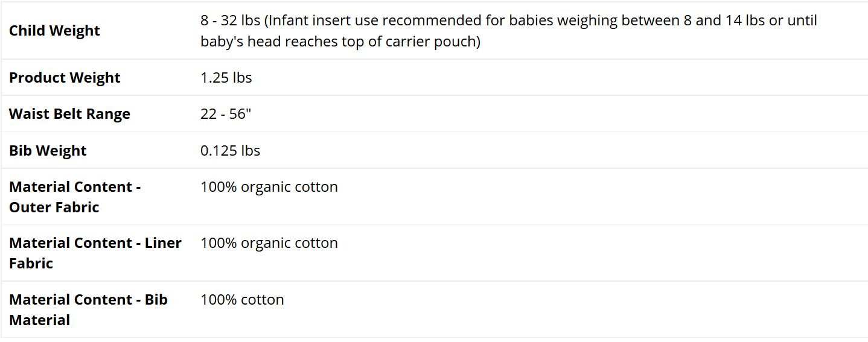Click the "Waist Belt Range" label
This screenshot has height=342, width=868.
69,114
